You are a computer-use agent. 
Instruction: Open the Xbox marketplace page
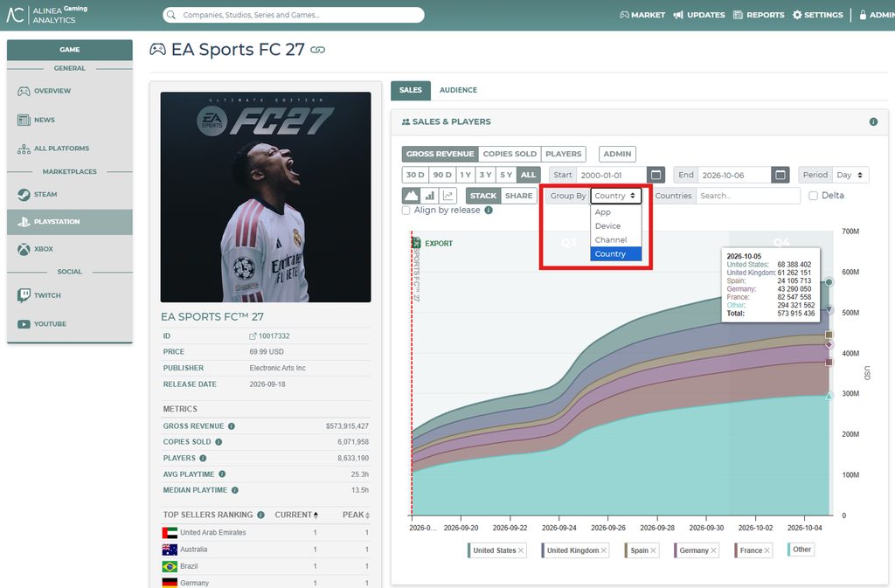(x=69, y=249)
